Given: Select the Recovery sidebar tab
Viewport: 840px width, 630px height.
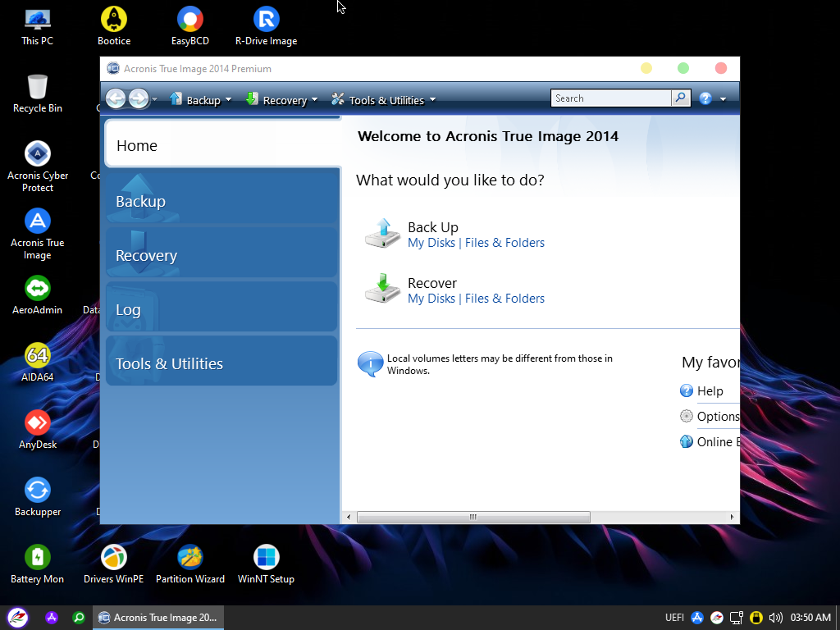Looking at the screenshot, I should pyautogui.click(x=221, y=253).
